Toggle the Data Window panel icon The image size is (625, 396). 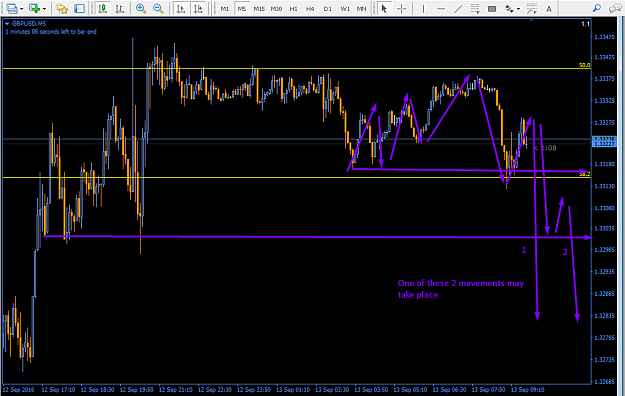point(79,8)
